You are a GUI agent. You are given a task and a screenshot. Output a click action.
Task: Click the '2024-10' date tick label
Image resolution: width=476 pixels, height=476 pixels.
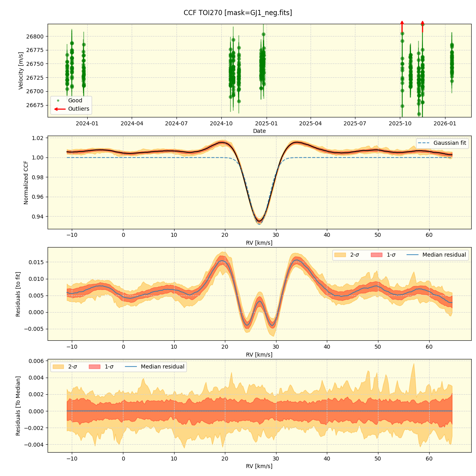pos(221,123)
